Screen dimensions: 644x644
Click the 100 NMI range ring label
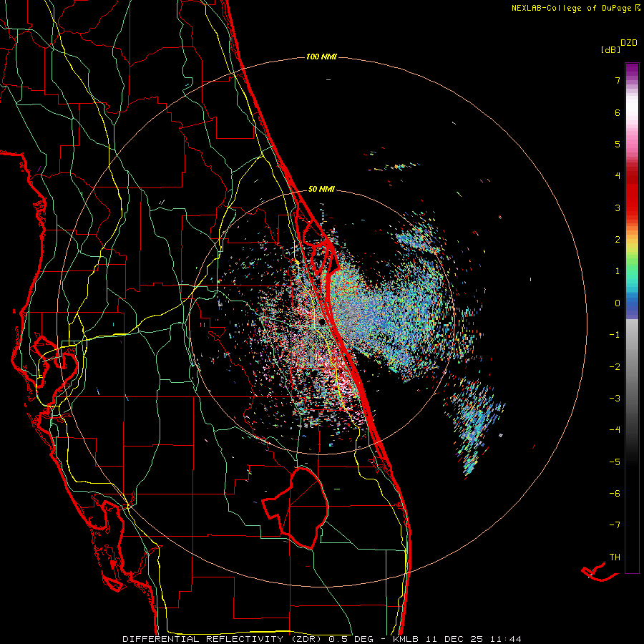tap(321, 57)
